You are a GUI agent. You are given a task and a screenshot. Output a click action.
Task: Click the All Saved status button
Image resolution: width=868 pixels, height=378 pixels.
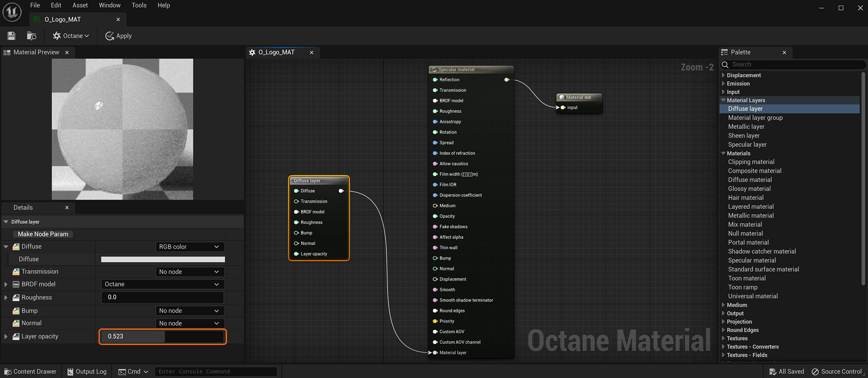(786, 371)
